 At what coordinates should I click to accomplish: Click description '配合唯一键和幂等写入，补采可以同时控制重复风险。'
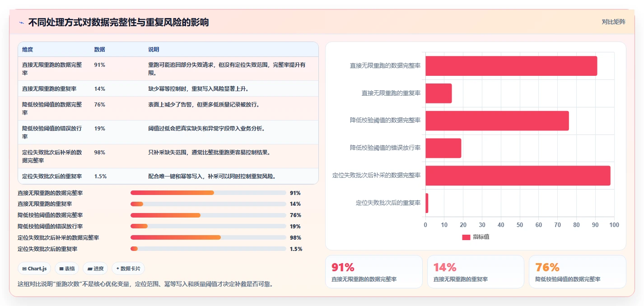[212, 176]
